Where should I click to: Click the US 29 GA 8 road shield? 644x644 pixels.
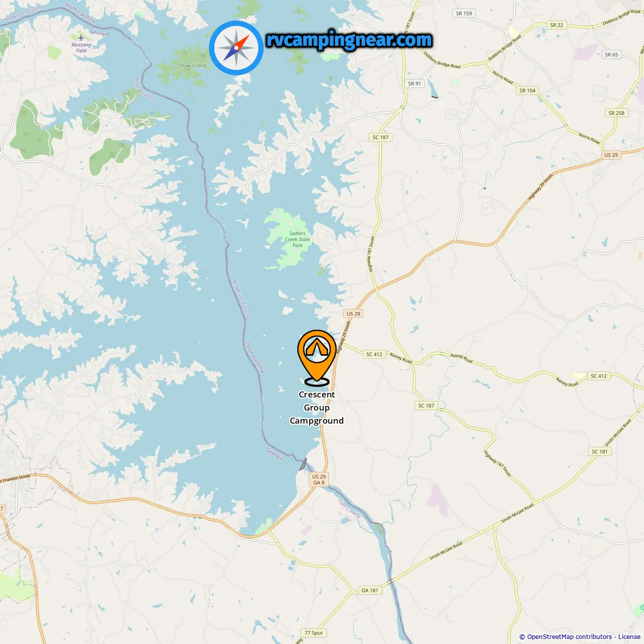click(319, 479)
